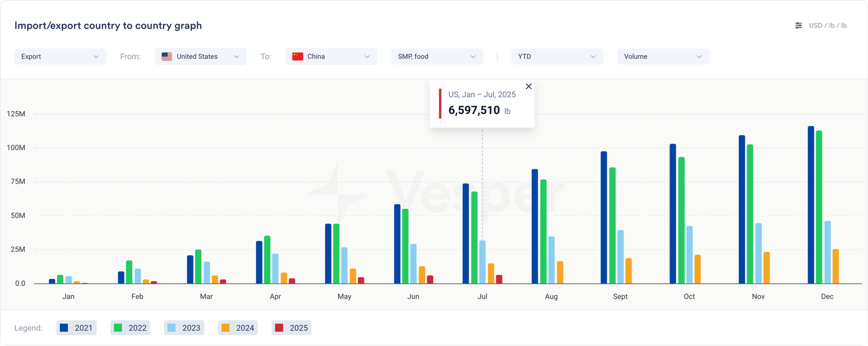Hide the 2023 series from chart
This screenshot has height=346, width=868.
(x=184, y=328)
